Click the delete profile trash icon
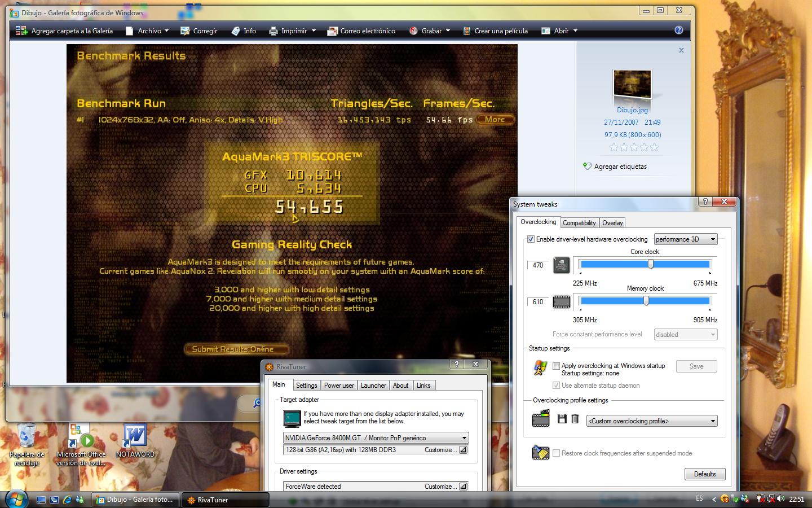Viewport: 812px width, 508px height. click(575, 419)
